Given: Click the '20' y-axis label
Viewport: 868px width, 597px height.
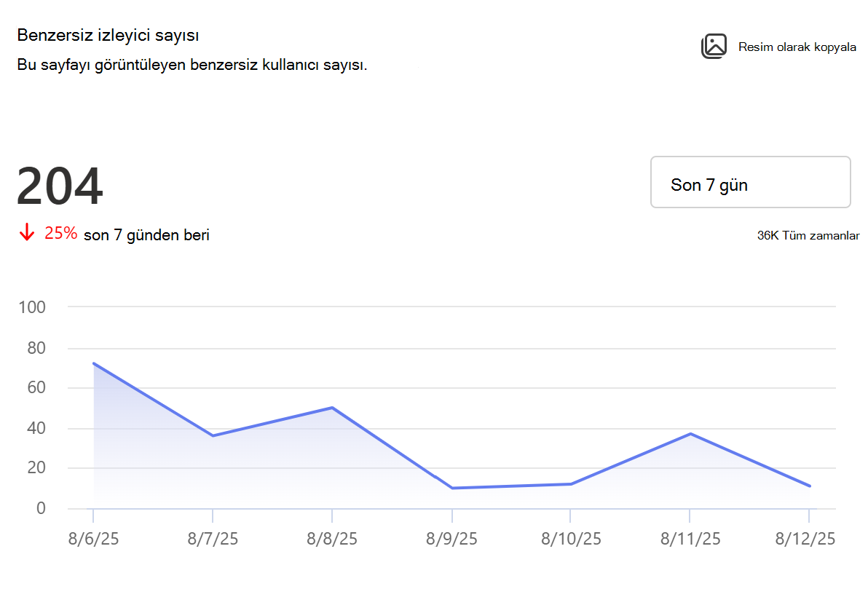Looking at the screenshot, I should tap(36, 467).
